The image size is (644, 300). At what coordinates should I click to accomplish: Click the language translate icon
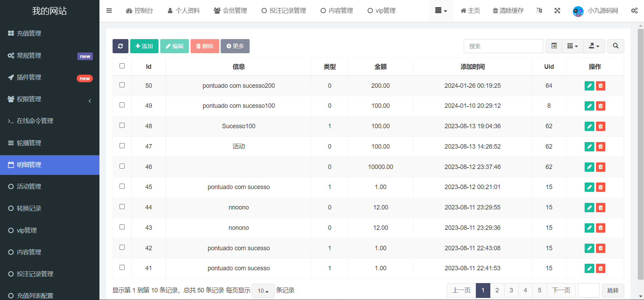539,11
